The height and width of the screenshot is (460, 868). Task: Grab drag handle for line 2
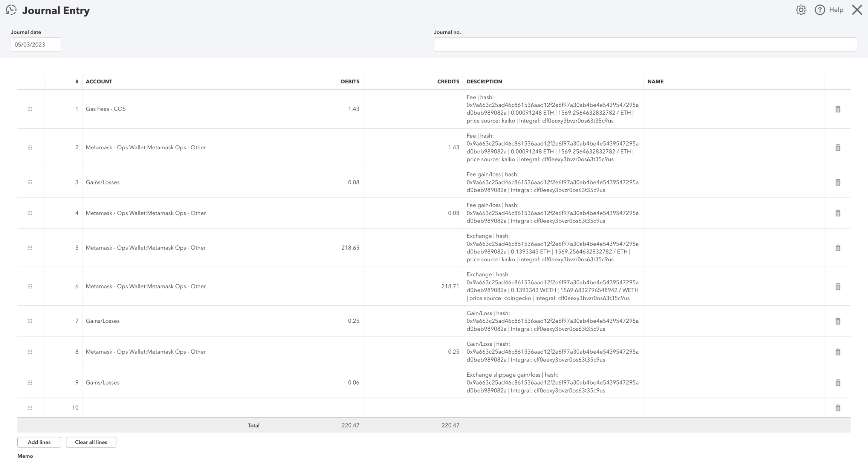point(30,147)
